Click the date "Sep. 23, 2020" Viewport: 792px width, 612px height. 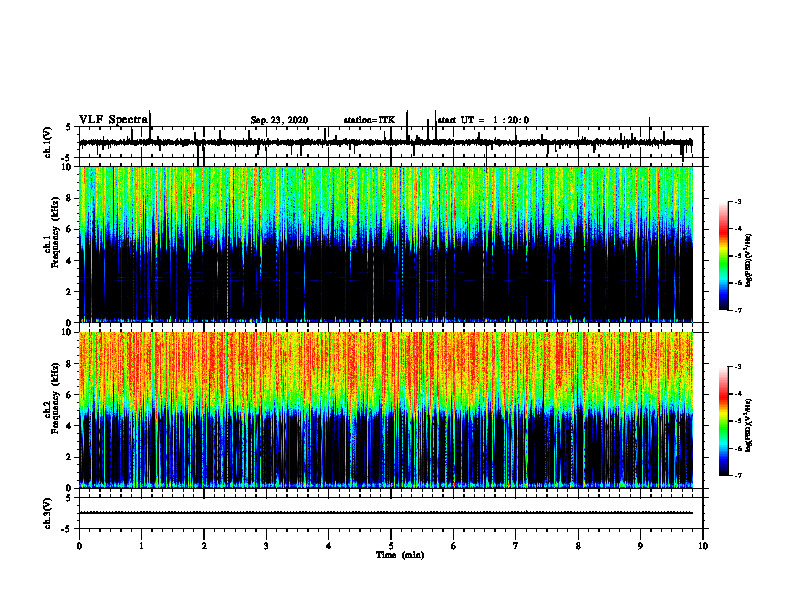pos(279,120)
